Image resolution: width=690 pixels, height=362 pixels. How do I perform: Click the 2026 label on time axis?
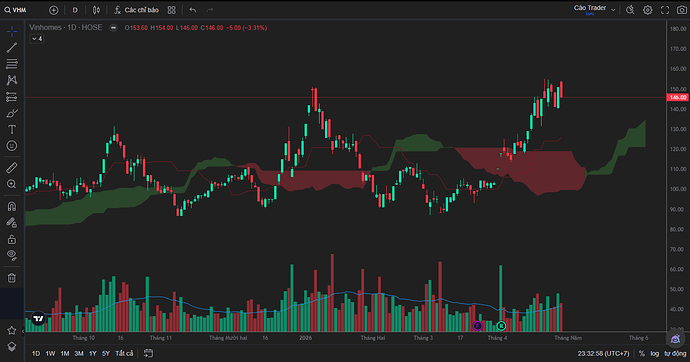pyautogui.click(x=305, y=338)
